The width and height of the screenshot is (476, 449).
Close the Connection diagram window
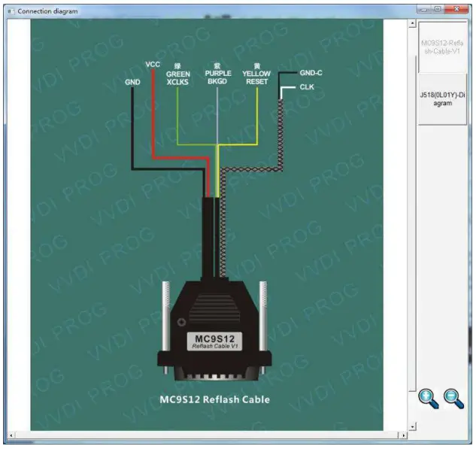(x=456, y=10)
